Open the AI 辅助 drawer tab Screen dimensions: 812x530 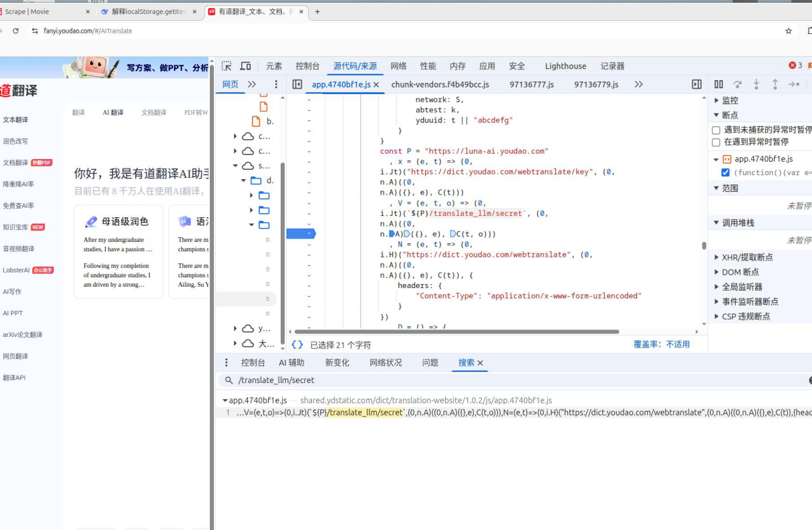tap(291, 363)
